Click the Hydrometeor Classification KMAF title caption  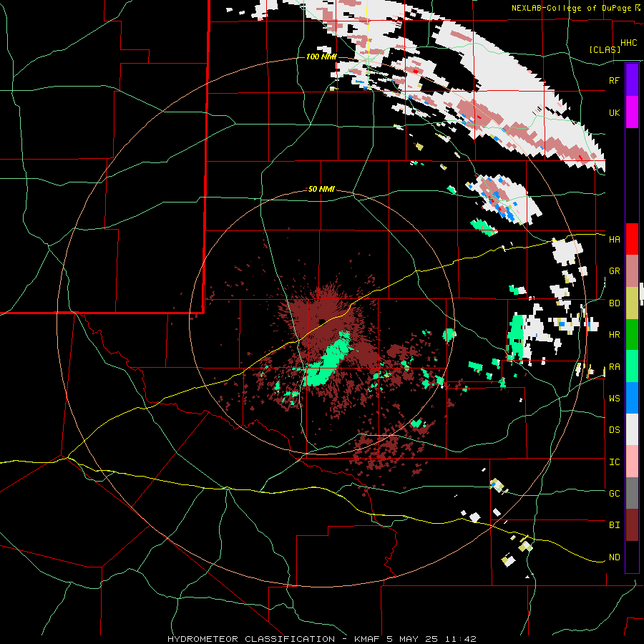[x=321, y=639]
